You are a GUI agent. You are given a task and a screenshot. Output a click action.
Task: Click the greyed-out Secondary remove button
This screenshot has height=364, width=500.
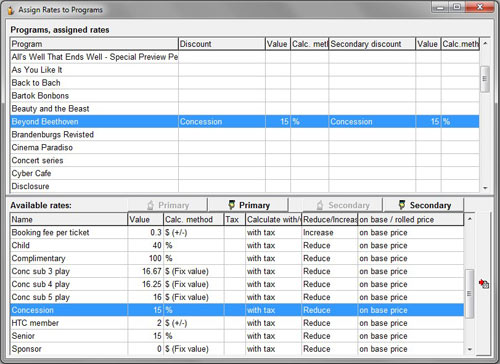point(342,205)
